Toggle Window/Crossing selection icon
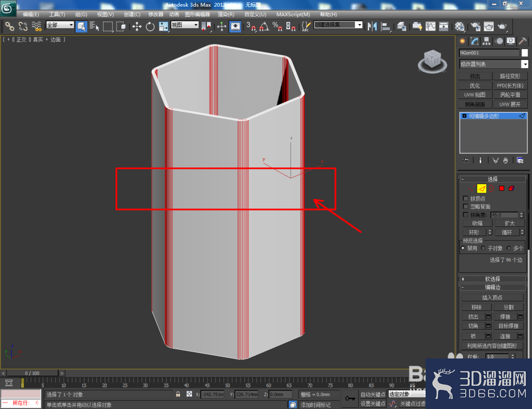The height and width of the screenshot is (409, 532). [121, 26]
